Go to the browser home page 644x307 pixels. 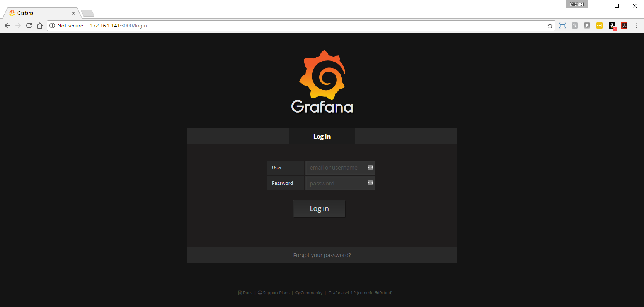click(40, 26)
